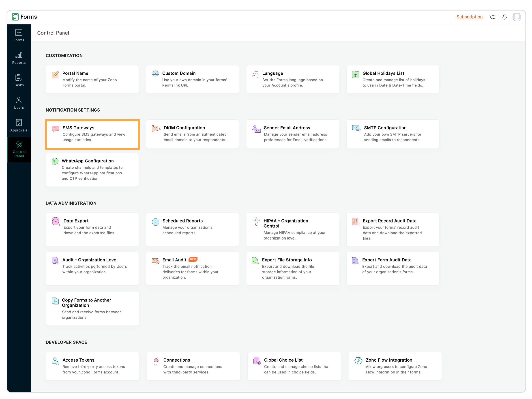The image size is (532, 399).
Task: Open the notifications bell
Action: [x=504, y=17]
